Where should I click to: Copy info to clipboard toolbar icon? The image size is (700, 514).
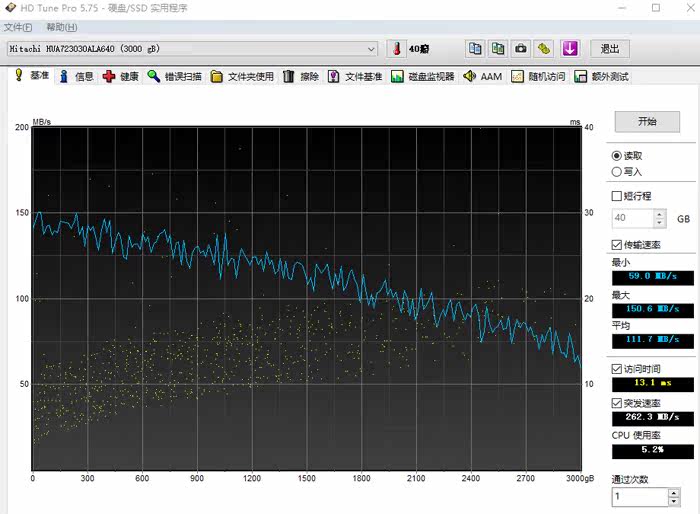[x=475, y=48]
